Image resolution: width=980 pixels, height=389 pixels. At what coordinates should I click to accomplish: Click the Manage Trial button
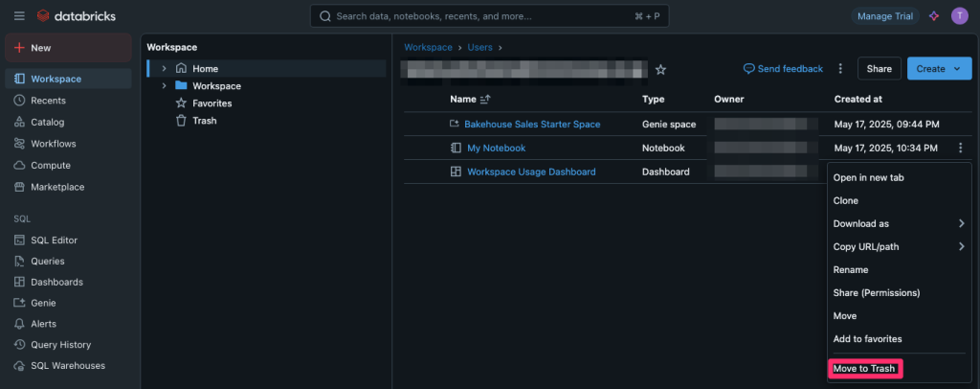(885, 16)
